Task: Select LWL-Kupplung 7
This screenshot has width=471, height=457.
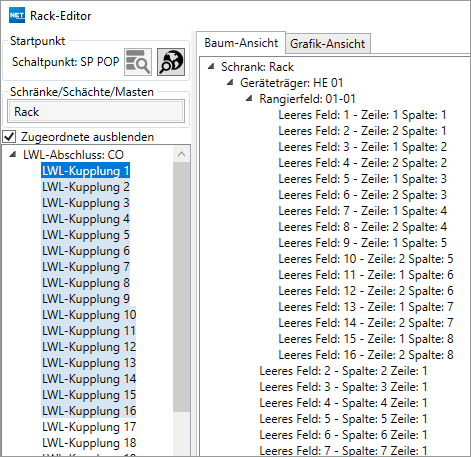Action: pyautogui.click(x=86, y=267)
